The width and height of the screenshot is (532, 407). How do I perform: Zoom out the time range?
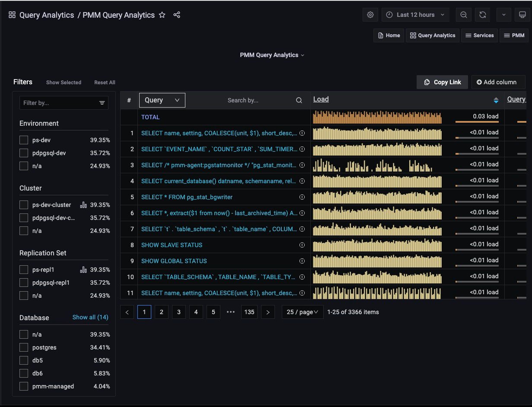[464, 15]
